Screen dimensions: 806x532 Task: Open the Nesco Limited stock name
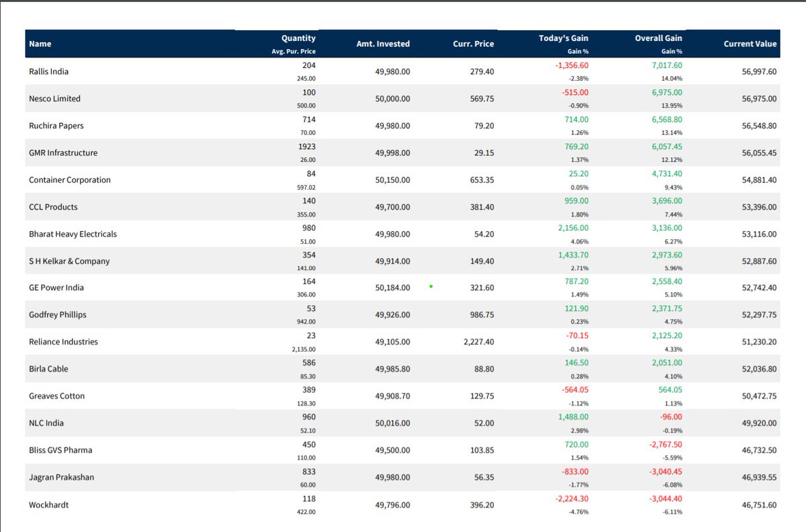tap(54, 98)
